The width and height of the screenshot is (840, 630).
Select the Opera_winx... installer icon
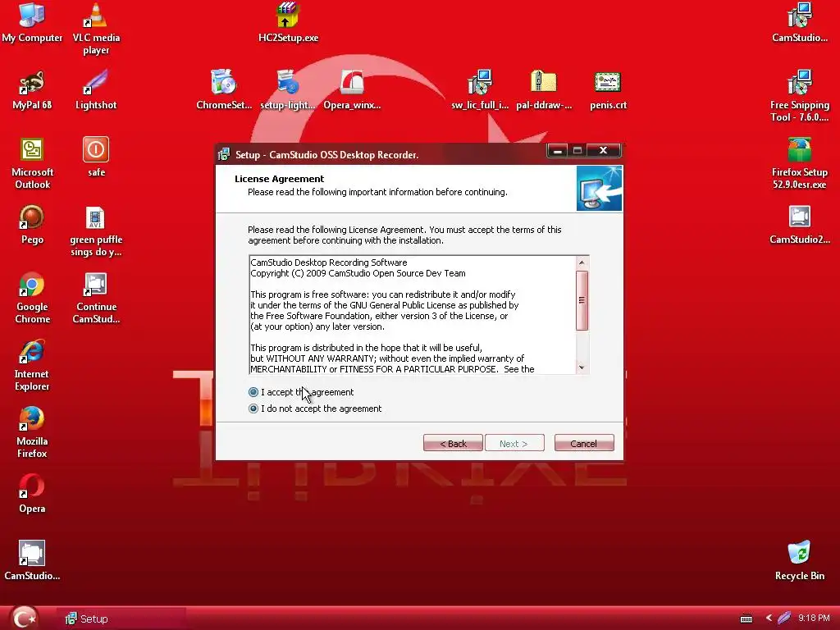pyautogui.click(x=352, y=89)
